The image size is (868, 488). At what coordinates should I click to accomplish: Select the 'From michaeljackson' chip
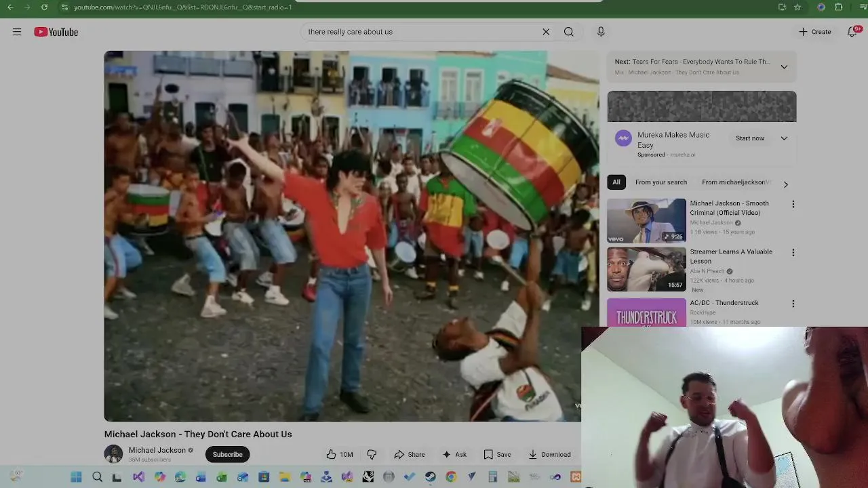tap(736, 182)
